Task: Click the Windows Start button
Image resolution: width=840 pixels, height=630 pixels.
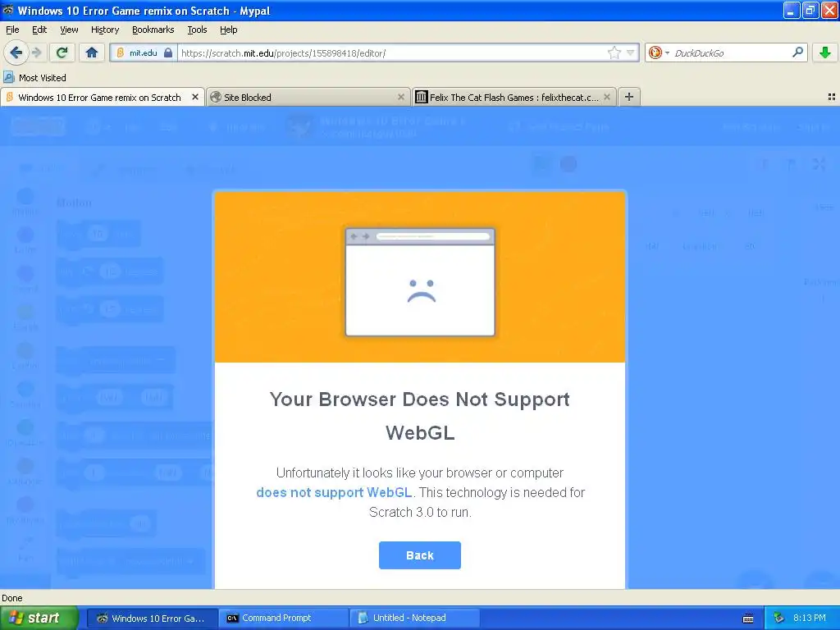Action: click(x=39, y=618)
